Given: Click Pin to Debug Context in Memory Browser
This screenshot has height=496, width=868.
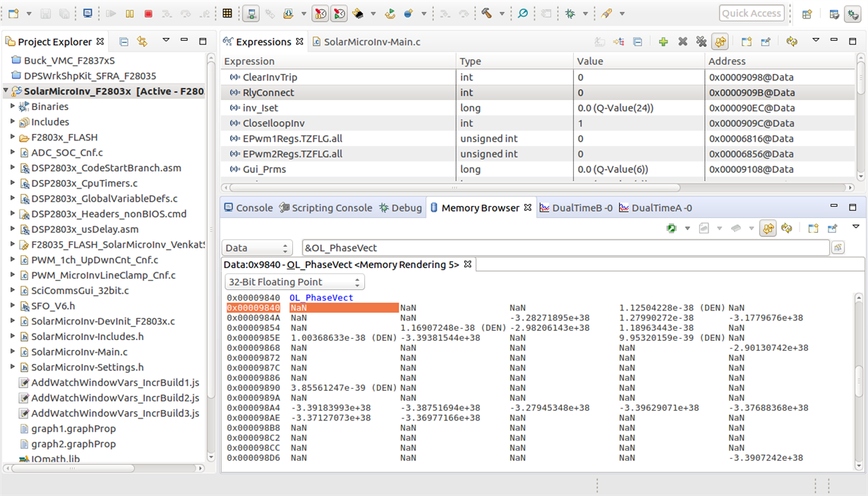Looking at the screenshot, I should click(x=833, y=228).
